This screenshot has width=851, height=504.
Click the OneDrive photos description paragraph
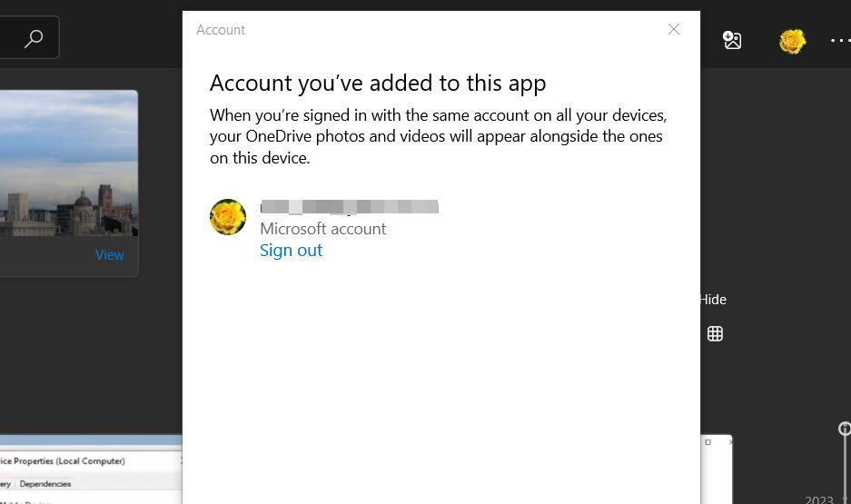click(439, 136)
